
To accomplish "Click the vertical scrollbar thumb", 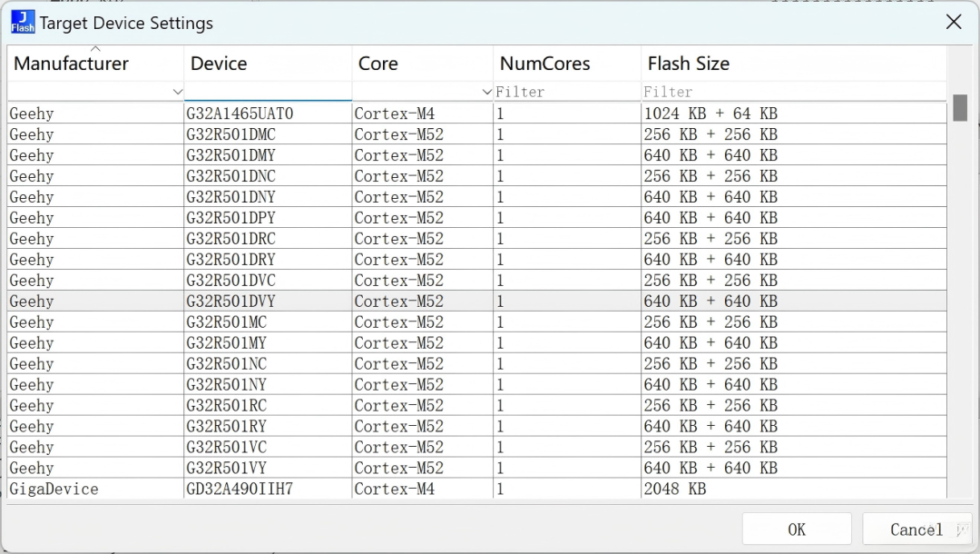I will [x=960, y=107].
